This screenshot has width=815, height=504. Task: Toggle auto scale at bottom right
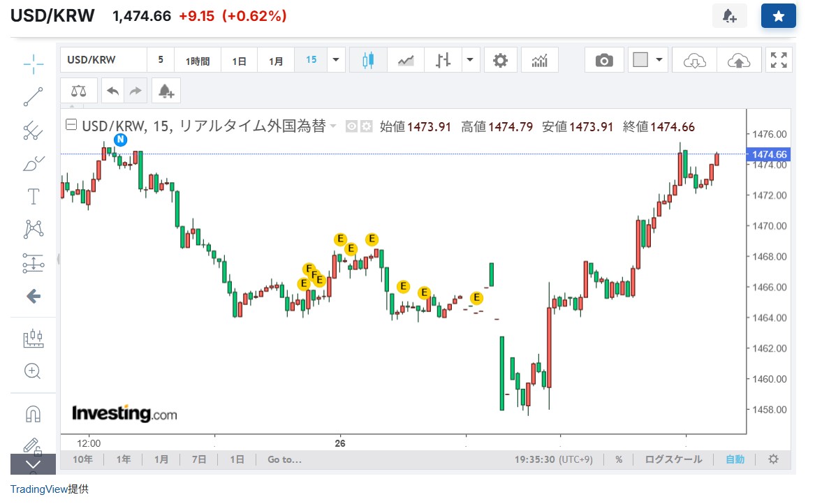tap(735, 459)
